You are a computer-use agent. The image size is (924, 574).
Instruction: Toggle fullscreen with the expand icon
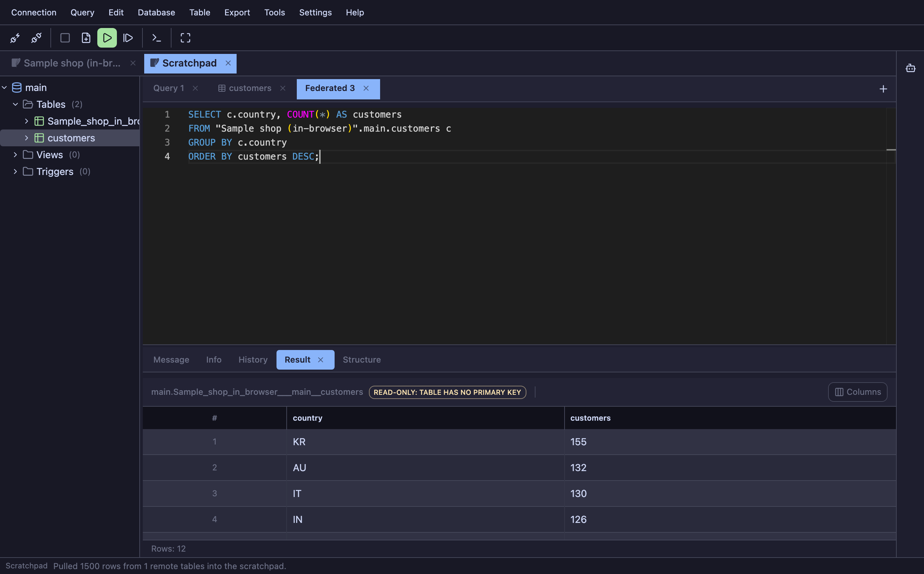point(185,38)
